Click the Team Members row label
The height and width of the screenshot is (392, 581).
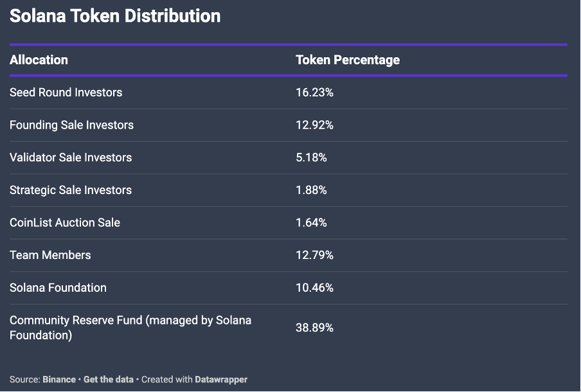[x=50, y=255]
